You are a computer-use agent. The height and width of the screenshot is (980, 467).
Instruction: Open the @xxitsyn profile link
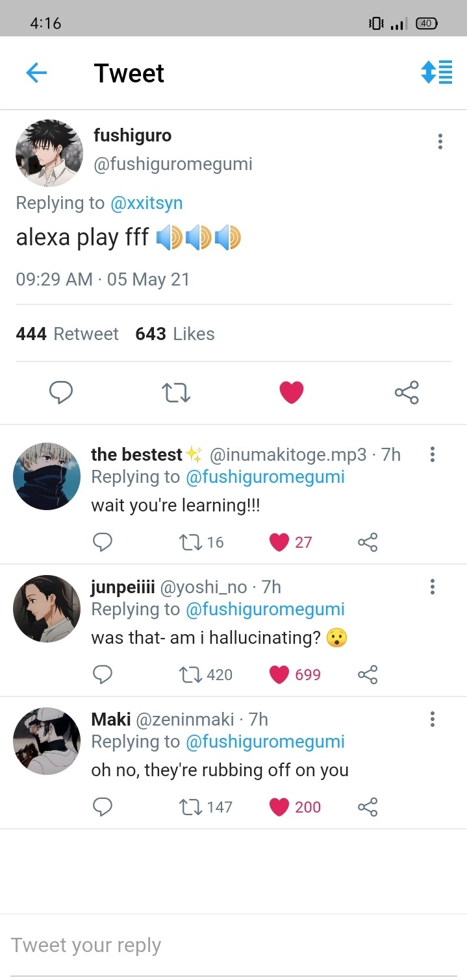click(146, 202)
